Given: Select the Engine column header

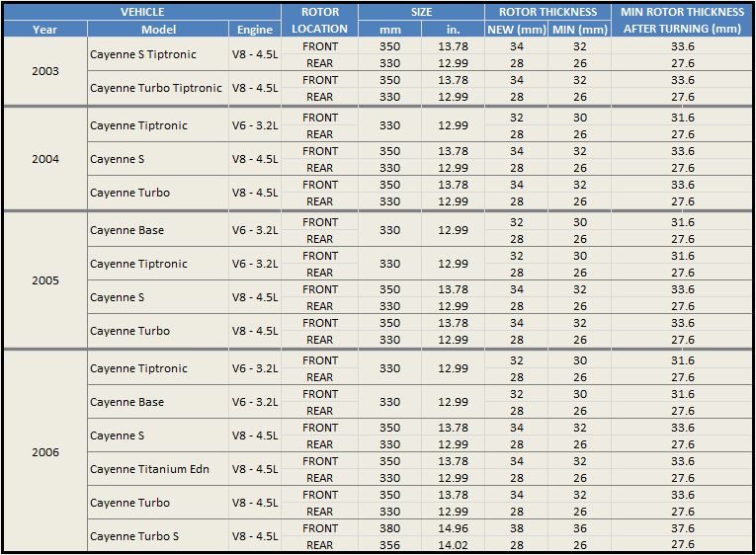Looking at the screenshot, I should [x=255, y=29].
